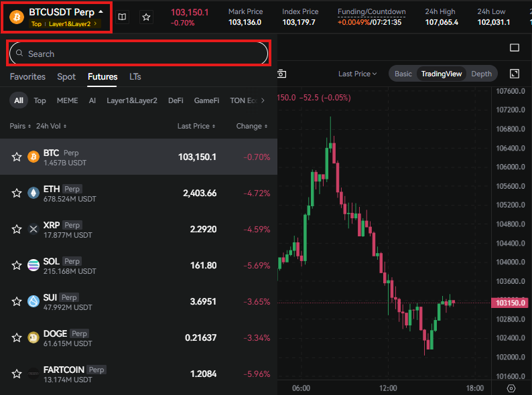This screenshot has height=395, width=532.
Task: Select the ETH Perp row price 2,403.66
Action: 200,193
